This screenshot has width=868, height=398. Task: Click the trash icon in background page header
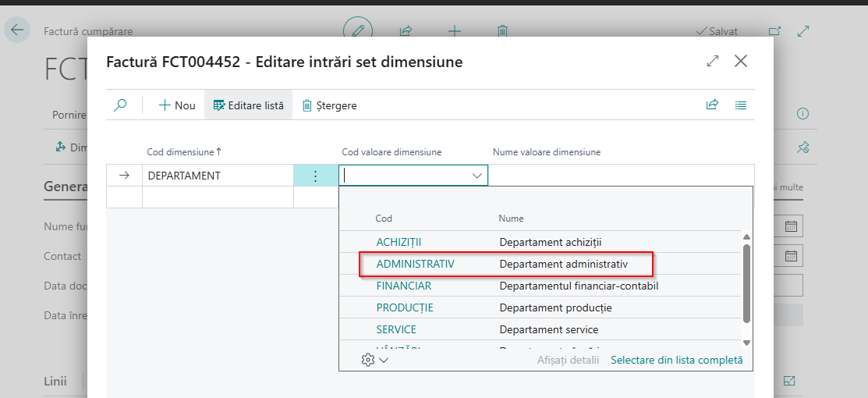point(502,31)
